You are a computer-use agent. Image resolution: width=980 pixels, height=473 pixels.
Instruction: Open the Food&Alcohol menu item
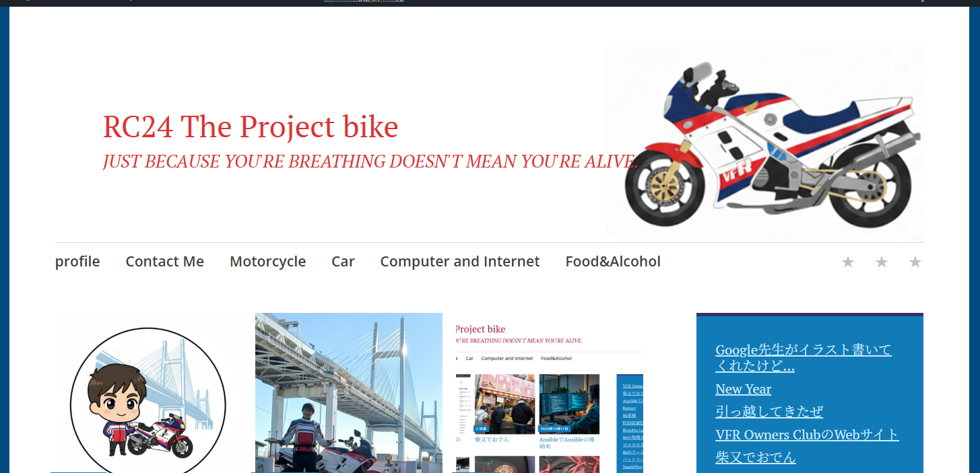pos(613,261)
